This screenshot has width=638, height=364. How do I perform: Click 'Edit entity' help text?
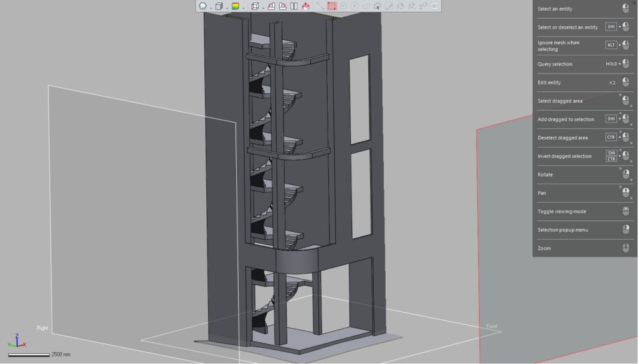(x=549, y=83)
